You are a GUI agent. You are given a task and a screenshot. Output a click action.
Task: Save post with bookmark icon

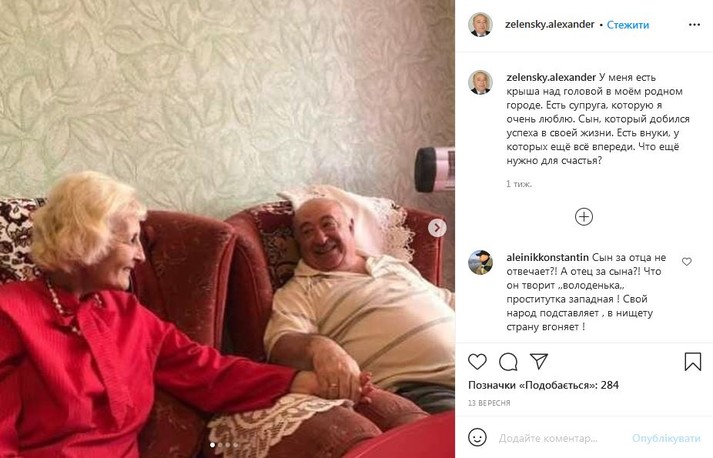pos(693,362)
